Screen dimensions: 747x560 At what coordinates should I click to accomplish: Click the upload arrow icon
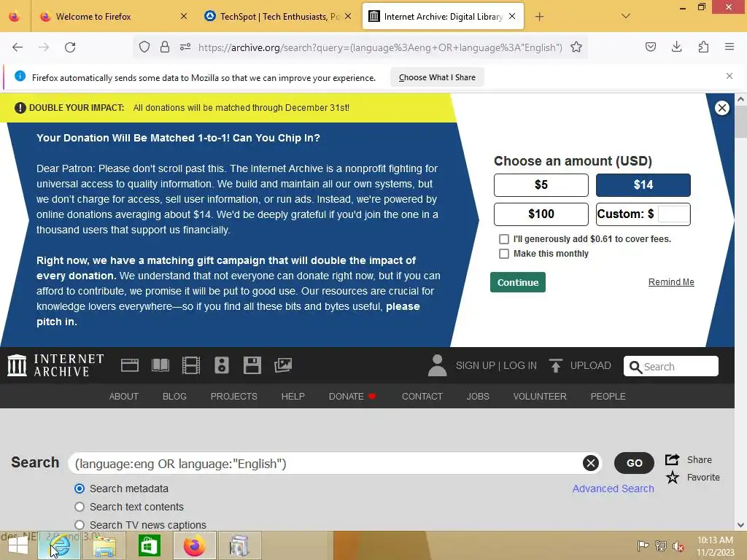coord(555,365)
